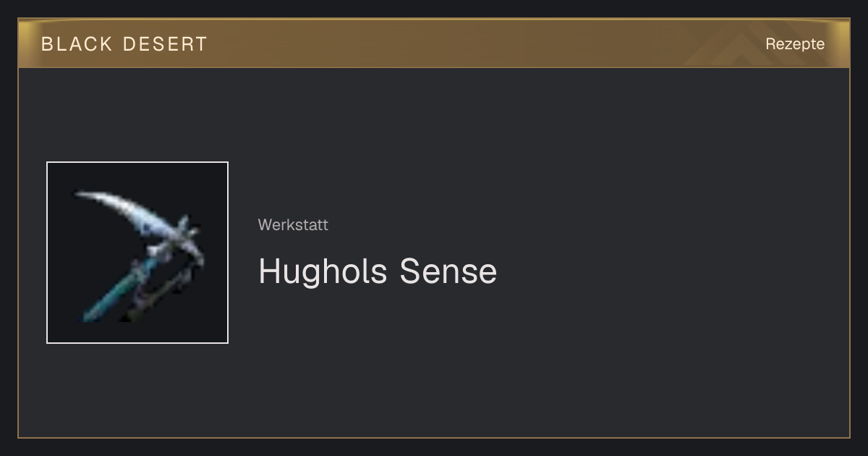The image size is (868, 456).
Task: Click the golden header banner
Action: coord(434,43)
